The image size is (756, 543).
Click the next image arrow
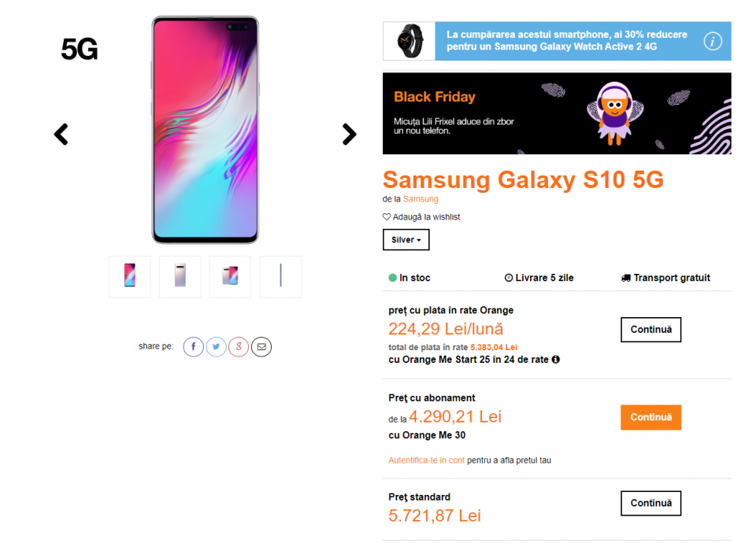click(350, 135)
